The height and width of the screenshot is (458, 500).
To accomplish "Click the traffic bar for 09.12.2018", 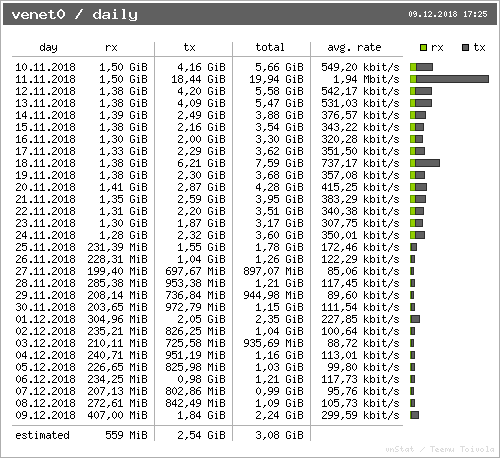I will pos(415,415).
